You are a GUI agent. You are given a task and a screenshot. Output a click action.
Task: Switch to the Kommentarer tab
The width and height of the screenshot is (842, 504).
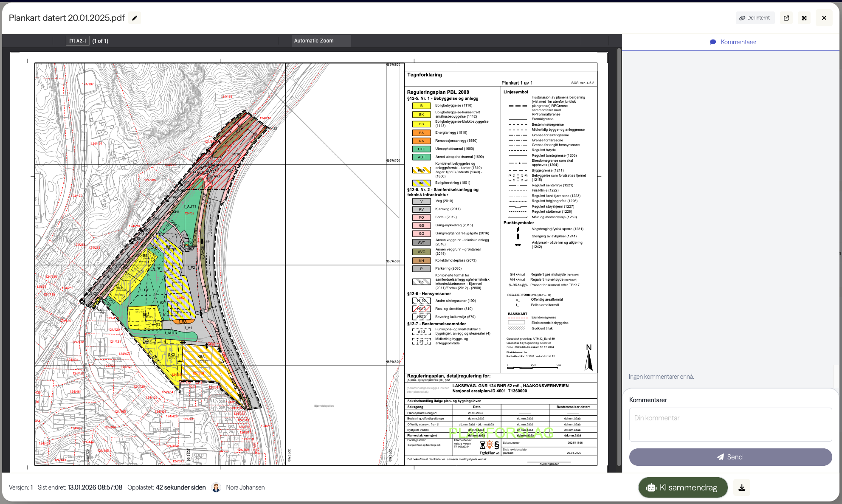point(733,42)
